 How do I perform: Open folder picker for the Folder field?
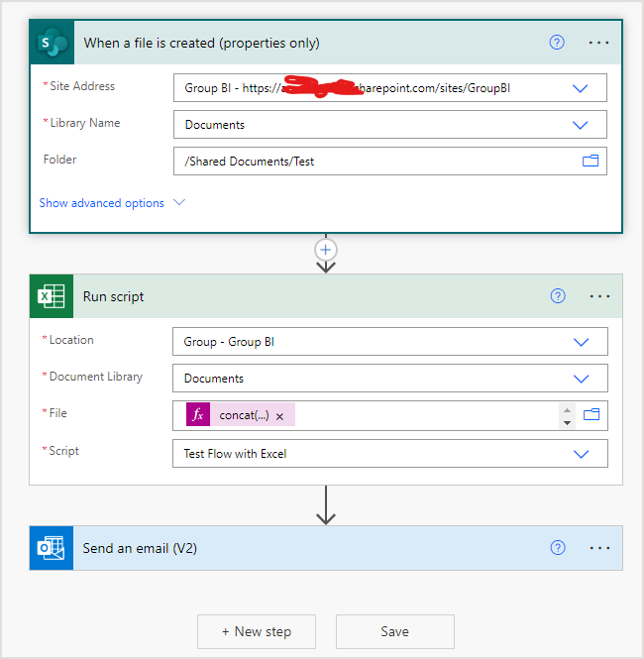(x=590, y=161)
